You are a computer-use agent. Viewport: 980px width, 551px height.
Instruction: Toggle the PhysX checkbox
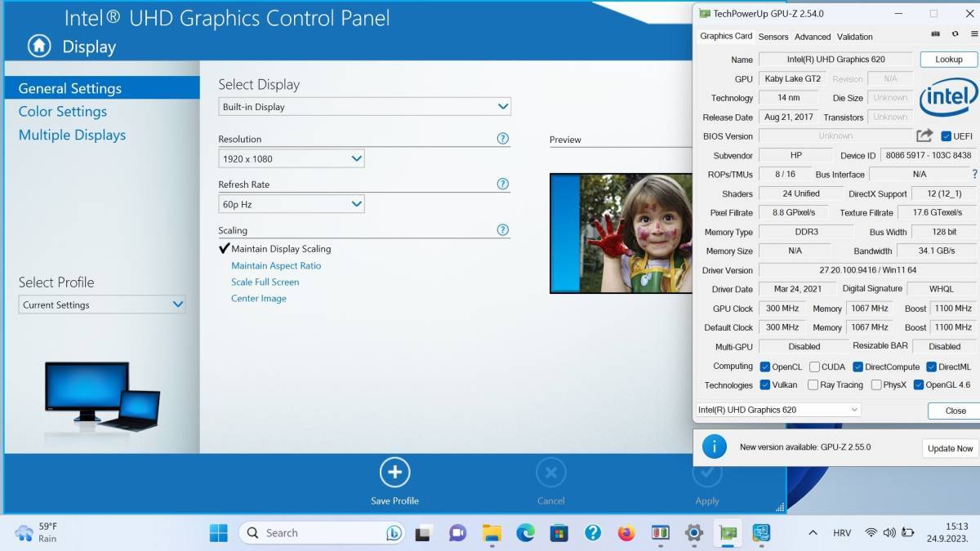point(876,384)
